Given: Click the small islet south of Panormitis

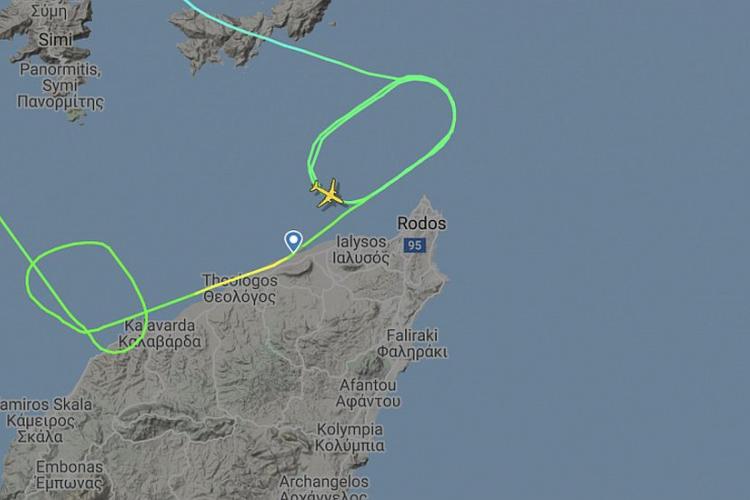Looking at the screenshot, I should pyautogui.click(x=76, y=116).
